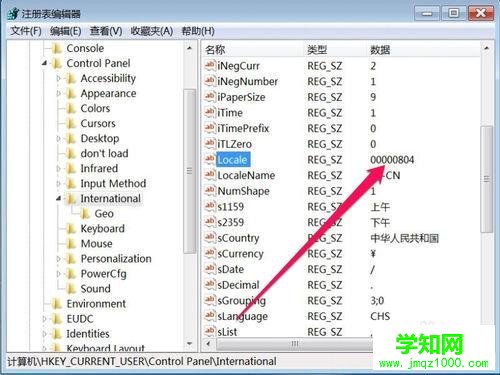
Task: Open the 查看(V) menu
Action: (106, 31)
